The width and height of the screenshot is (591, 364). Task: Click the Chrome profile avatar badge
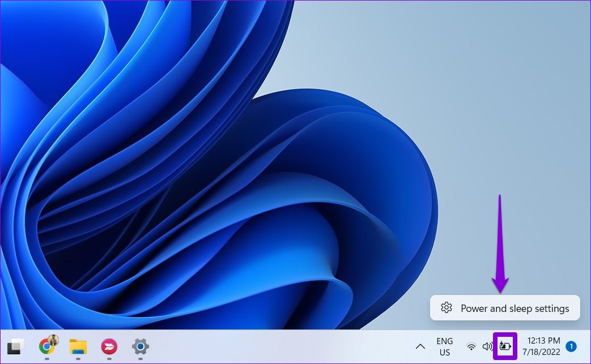point(53,340)
